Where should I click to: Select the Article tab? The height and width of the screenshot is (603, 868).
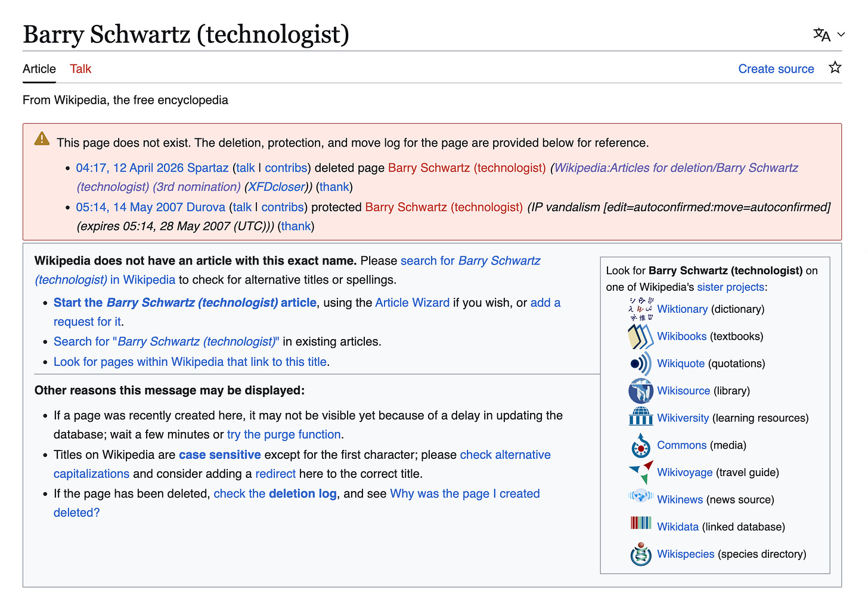click(39, 69)
